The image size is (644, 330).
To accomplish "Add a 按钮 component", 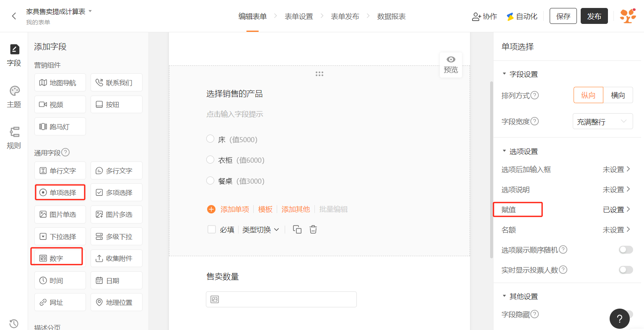I will point(117,104).
